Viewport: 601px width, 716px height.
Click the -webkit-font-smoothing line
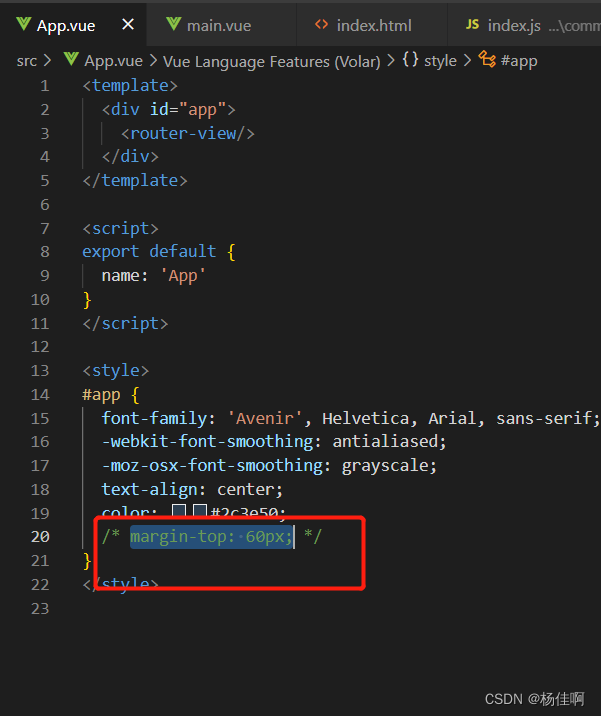(274, 442)
